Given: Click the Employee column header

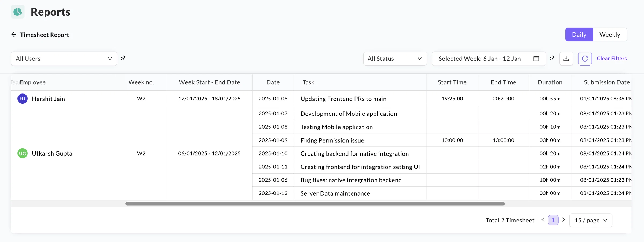Looking at the screenshot, I should point(32,82).
